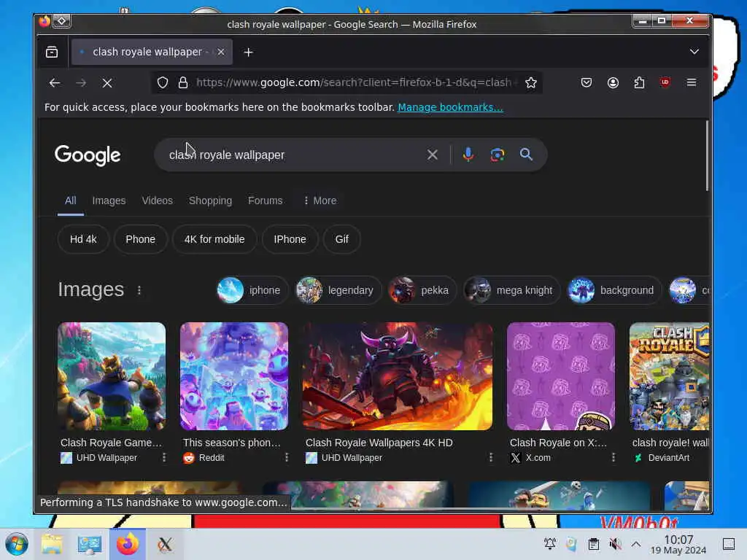Viewport: 747px width, 560px height.
Task: List all tabs dropdown arrow
Action: pyautogui.click(x=694, y=52)
